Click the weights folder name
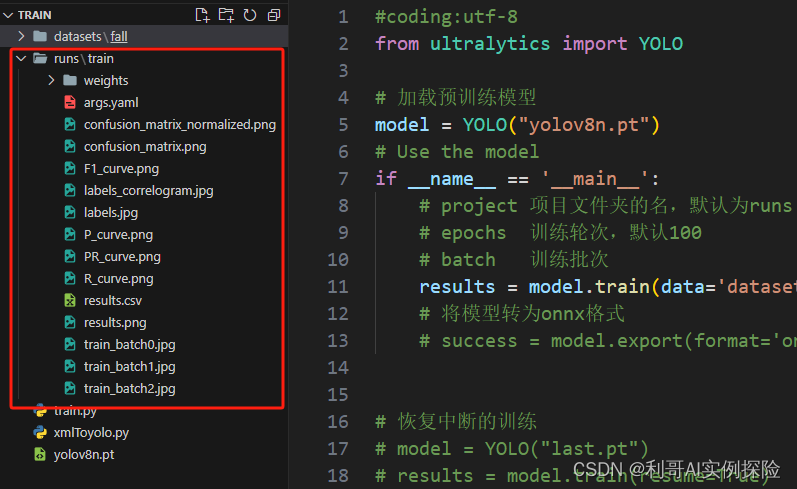Viewport: 797px width, 489px height. 106,81
